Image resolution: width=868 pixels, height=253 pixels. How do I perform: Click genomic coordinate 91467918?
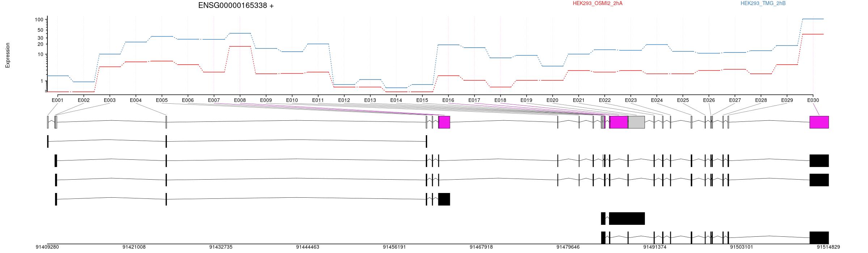point(481,247)
